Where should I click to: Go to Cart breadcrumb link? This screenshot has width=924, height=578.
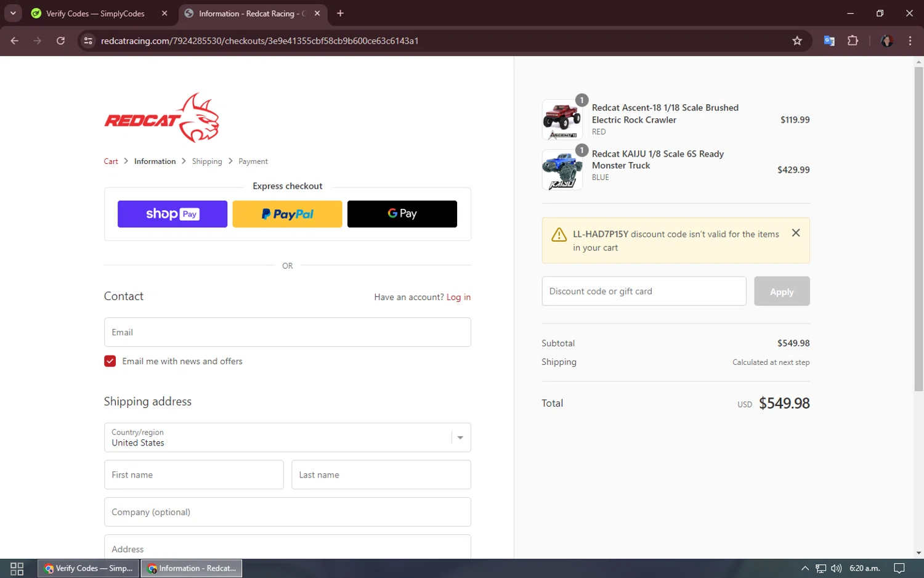click(x=111, y=161)
